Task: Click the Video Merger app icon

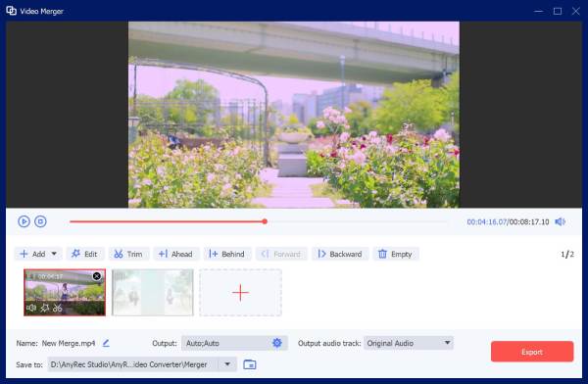Action: coord(11,11)
